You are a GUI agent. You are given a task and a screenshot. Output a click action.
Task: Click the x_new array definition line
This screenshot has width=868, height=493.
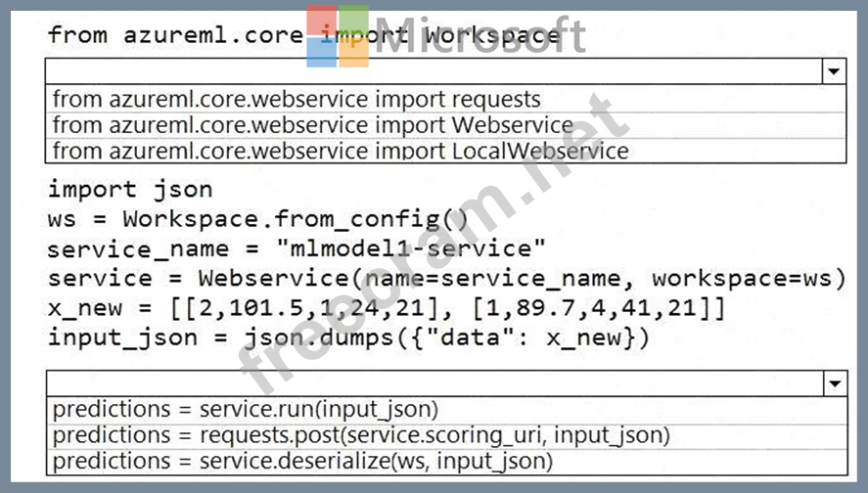[386, 307]
